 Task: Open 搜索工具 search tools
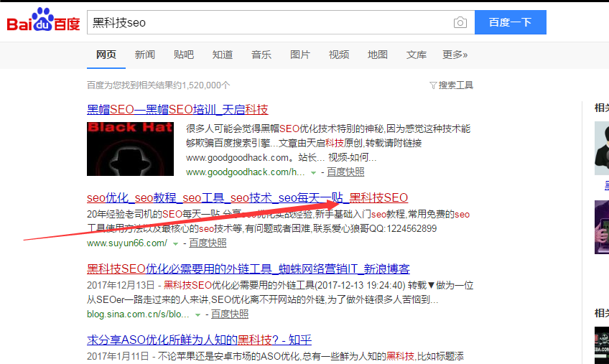[x=455, y=85]
